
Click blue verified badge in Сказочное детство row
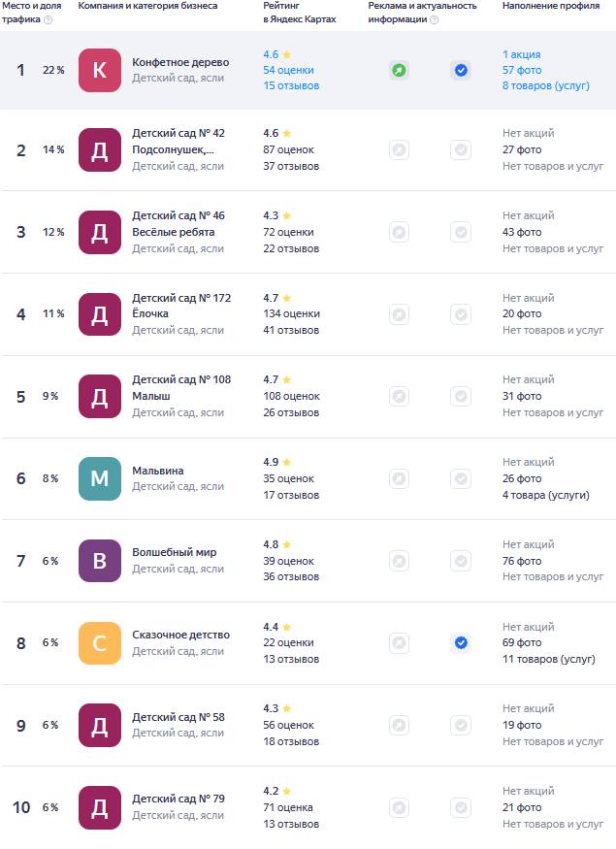[461, 642]
